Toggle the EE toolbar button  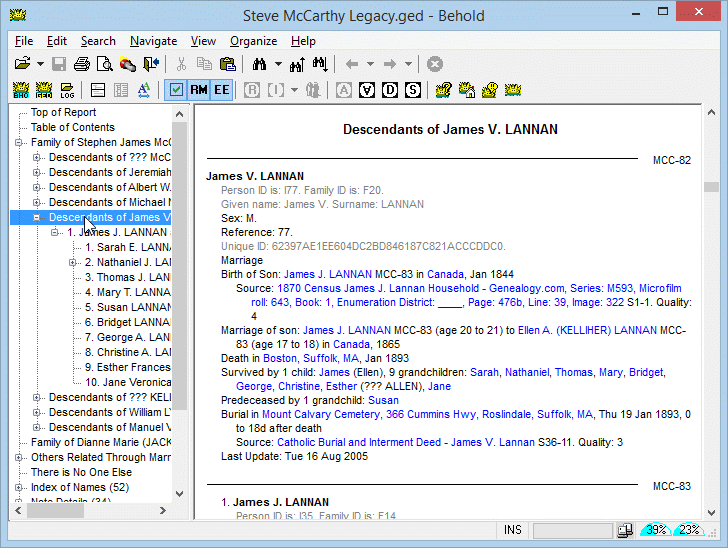(x=221, y=90)
